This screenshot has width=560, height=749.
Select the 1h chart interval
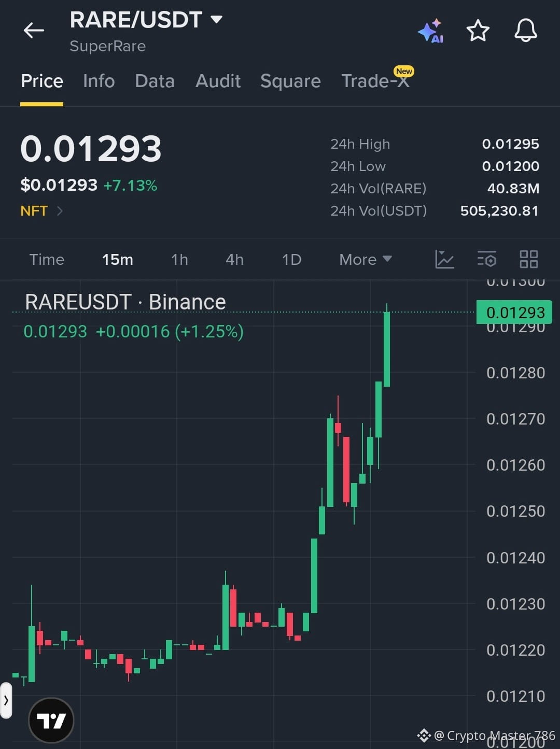tap(179, 259)
